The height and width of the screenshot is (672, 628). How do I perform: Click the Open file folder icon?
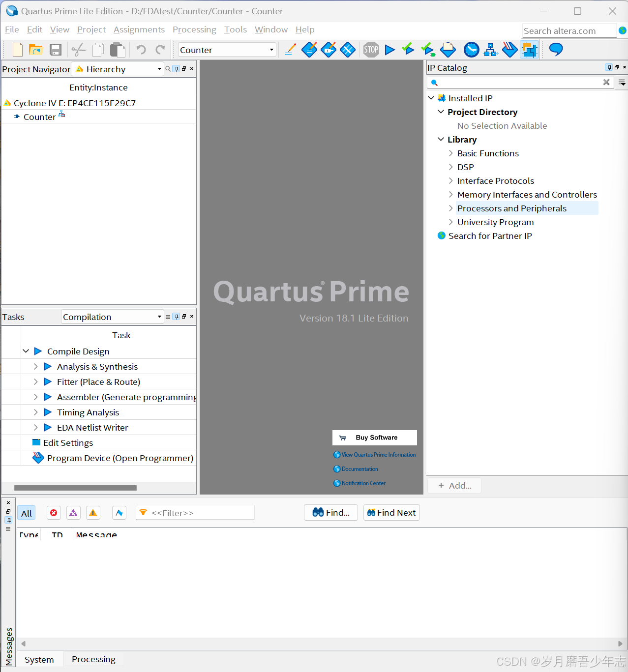coord(36,50)
